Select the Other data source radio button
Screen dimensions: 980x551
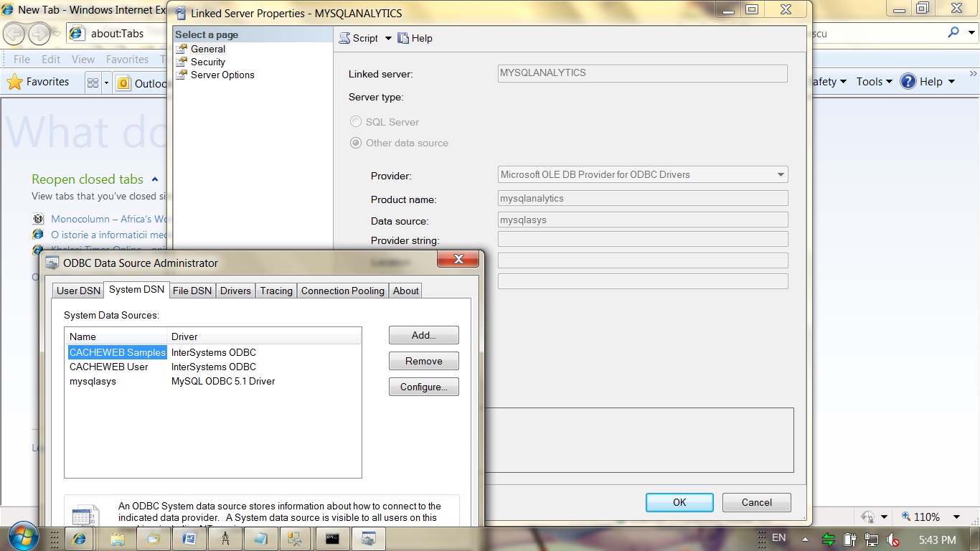coord(356,143)
